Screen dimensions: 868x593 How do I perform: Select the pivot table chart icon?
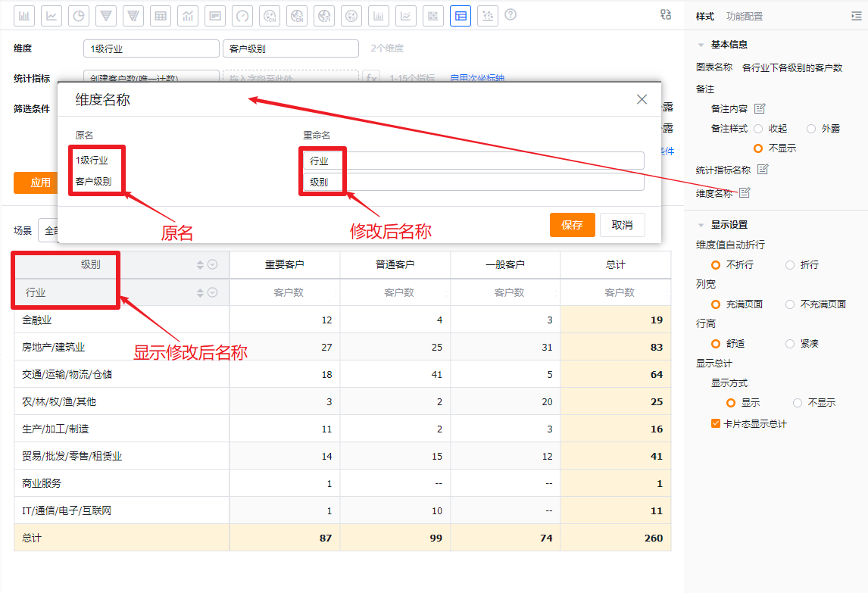tap(461, 15)
